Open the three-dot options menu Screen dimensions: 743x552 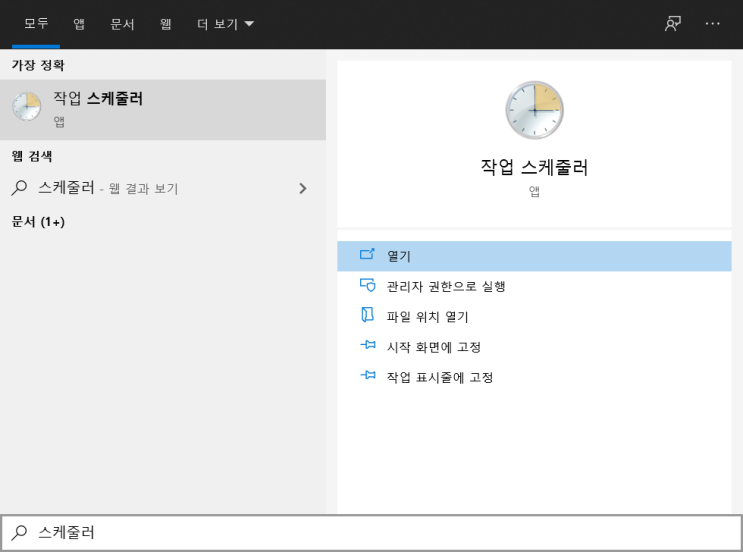[x=712, y=23]
